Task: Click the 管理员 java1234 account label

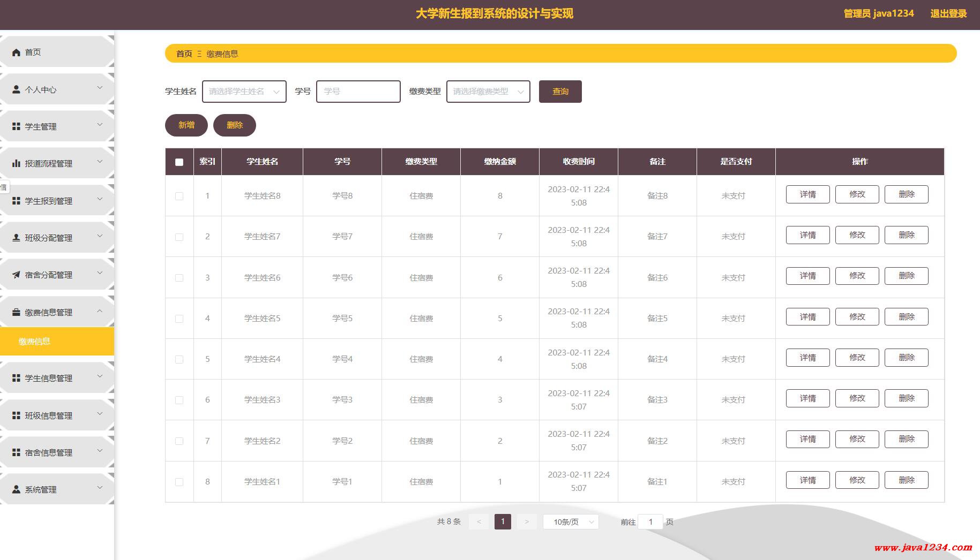Action: pyautogui.click(x=879, y=14)
